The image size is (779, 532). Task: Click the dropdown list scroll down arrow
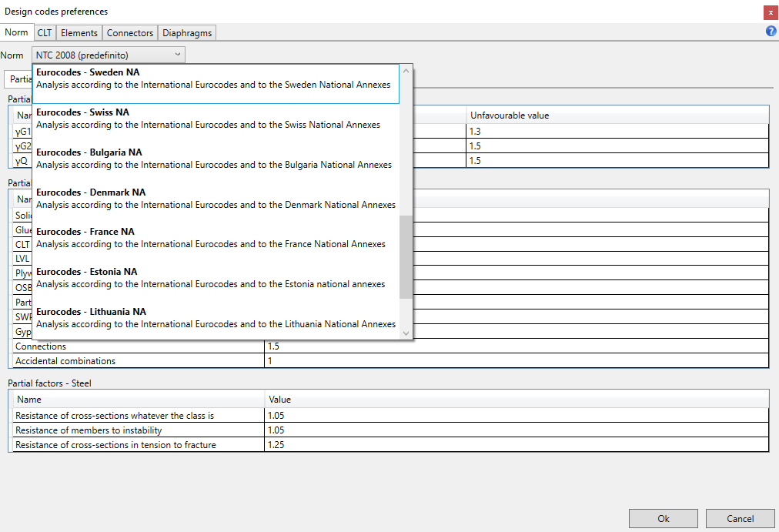[x=406, y=333]
